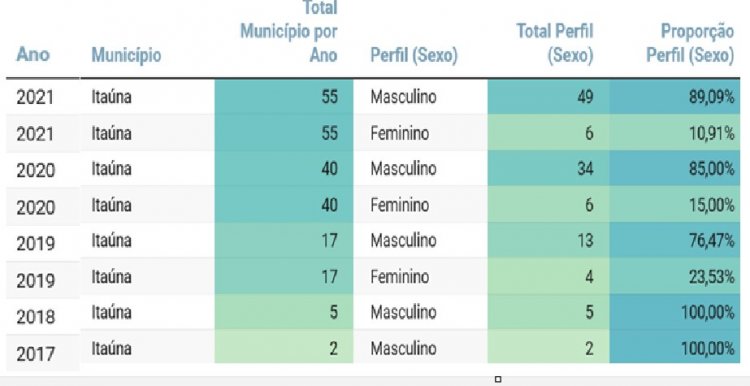Click the small square handle below table
This screenshot has width=750, height=386.
[498, 379]
